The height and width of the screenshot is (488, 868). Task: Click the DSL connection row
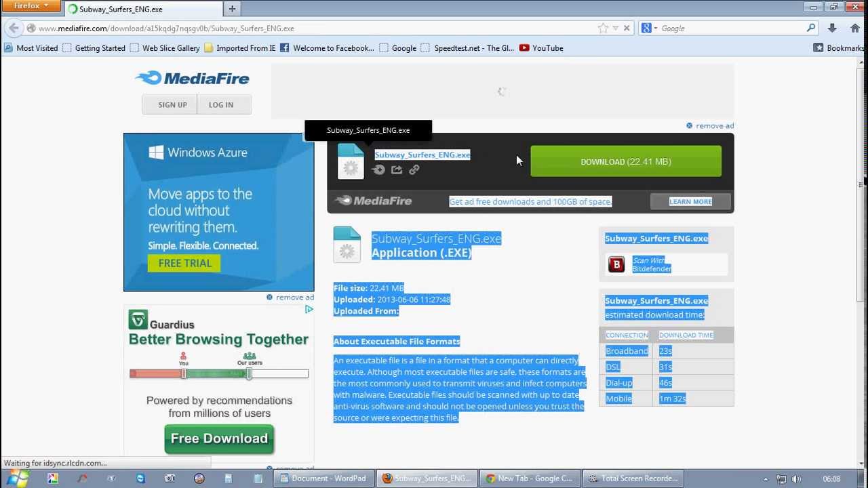click(x=666, y=367)
